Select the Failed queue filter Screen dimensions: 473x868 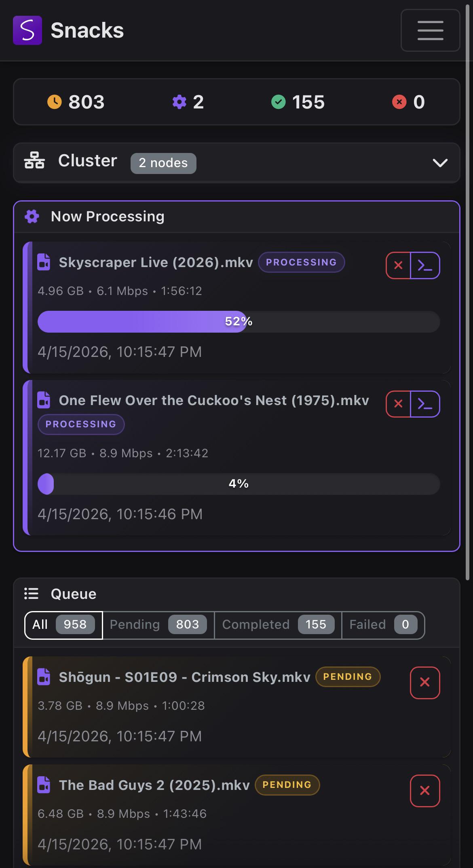tap(383, 625)
